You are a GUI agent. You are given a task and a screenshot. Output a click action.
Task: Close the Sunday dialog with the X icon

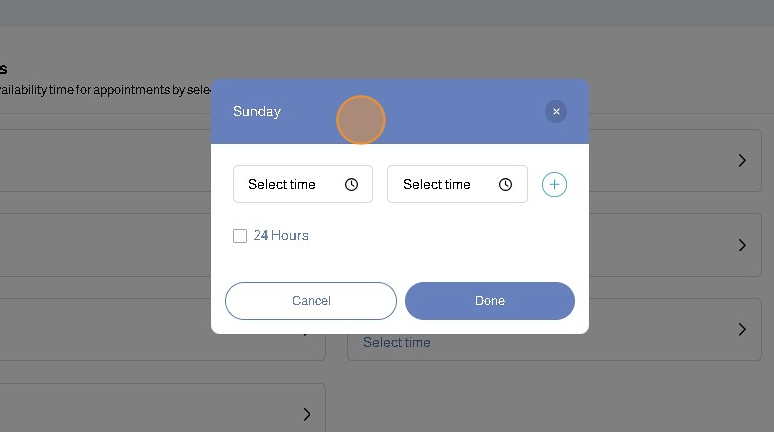556,112
